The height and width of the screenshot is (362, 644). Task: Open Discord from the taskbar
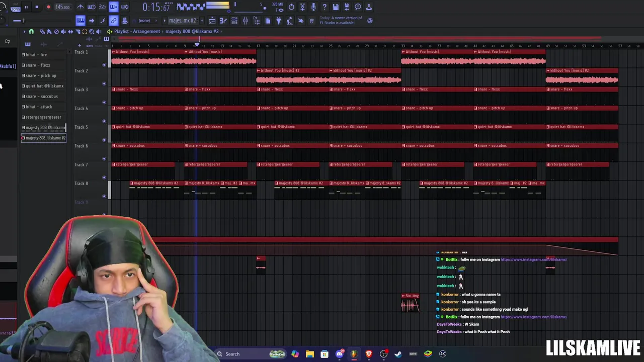(x=339, y=354)
